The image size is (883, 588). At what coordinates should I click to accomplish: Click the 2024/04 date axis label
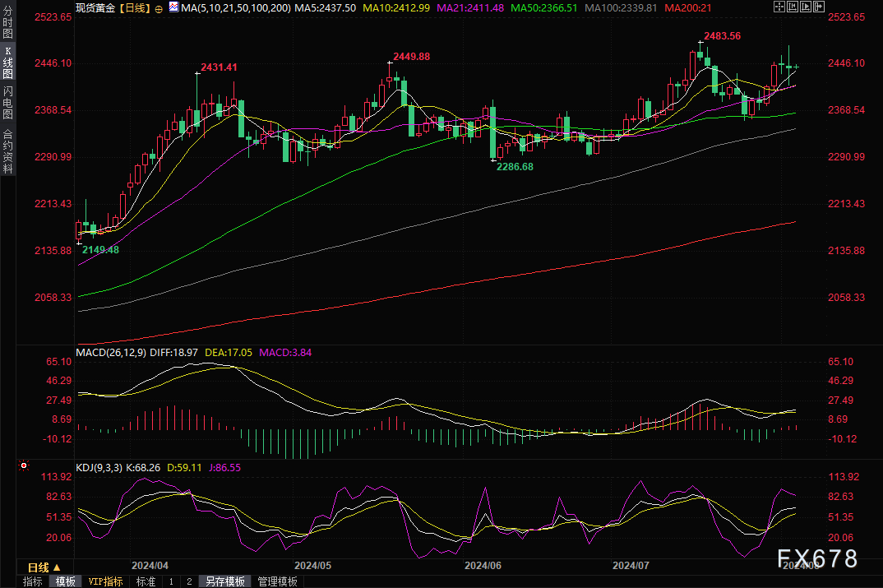click(x=150, y=566)
